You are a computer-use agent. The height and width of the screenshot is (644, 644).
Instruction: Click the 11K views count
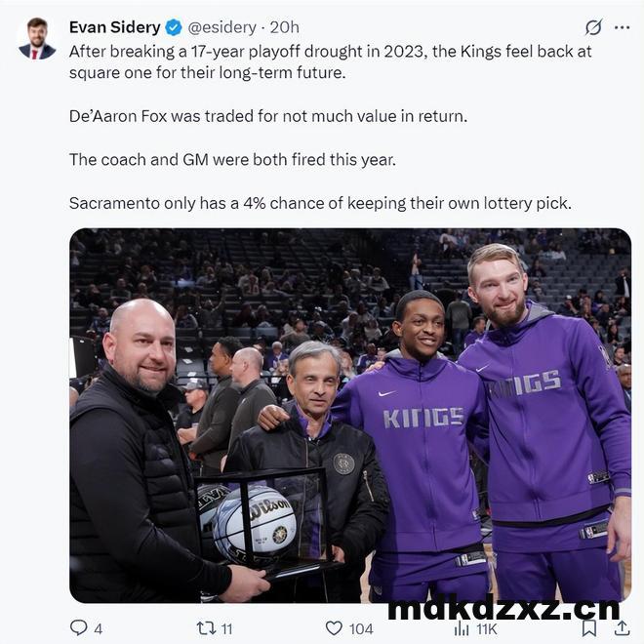coord(487,628)
